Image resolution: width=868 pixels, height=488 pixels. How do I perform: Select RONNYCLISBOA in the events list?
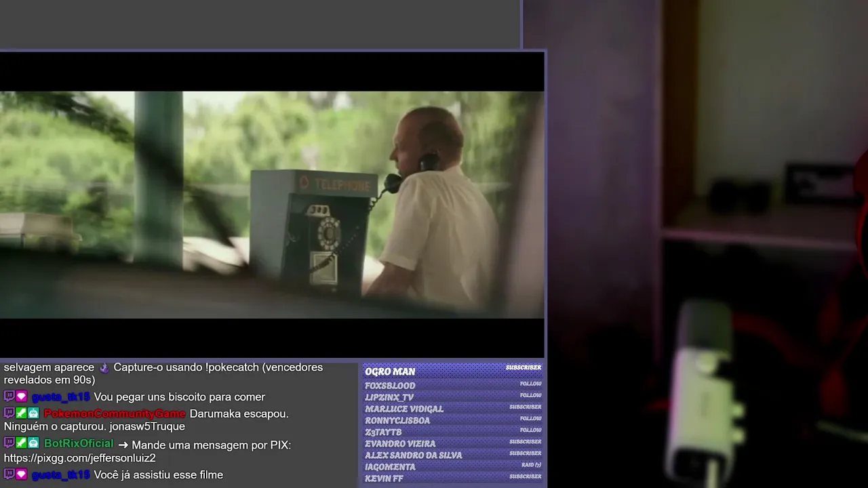(x=397, y=420)
